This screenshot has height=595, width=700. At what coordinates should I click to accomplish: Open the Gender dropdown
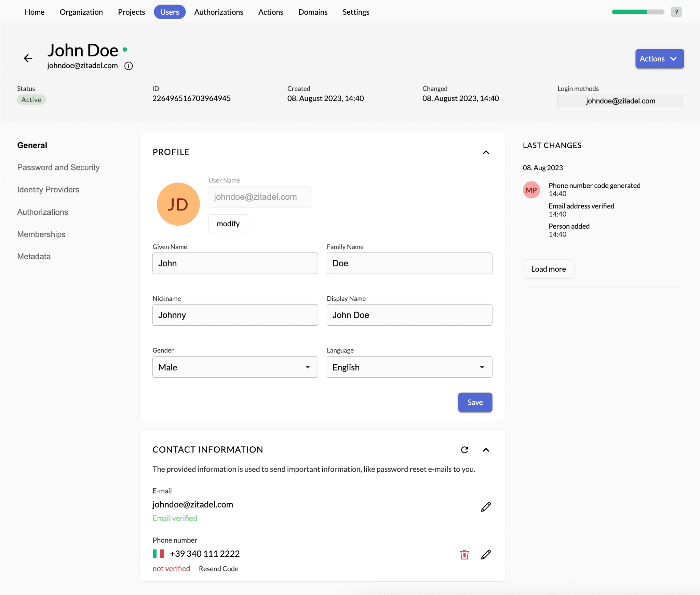click(x=235, y=367)
